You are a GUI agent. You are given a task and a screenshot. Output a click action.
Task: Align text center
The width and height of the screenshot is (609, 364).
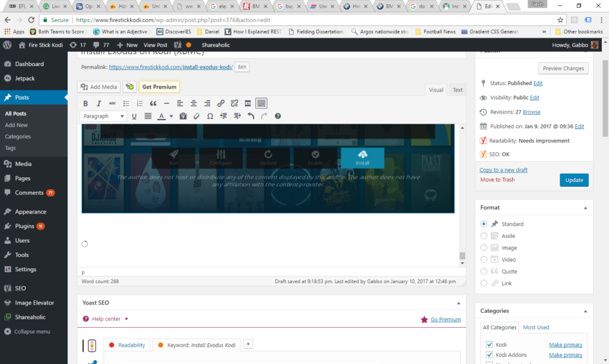[193, 103]
